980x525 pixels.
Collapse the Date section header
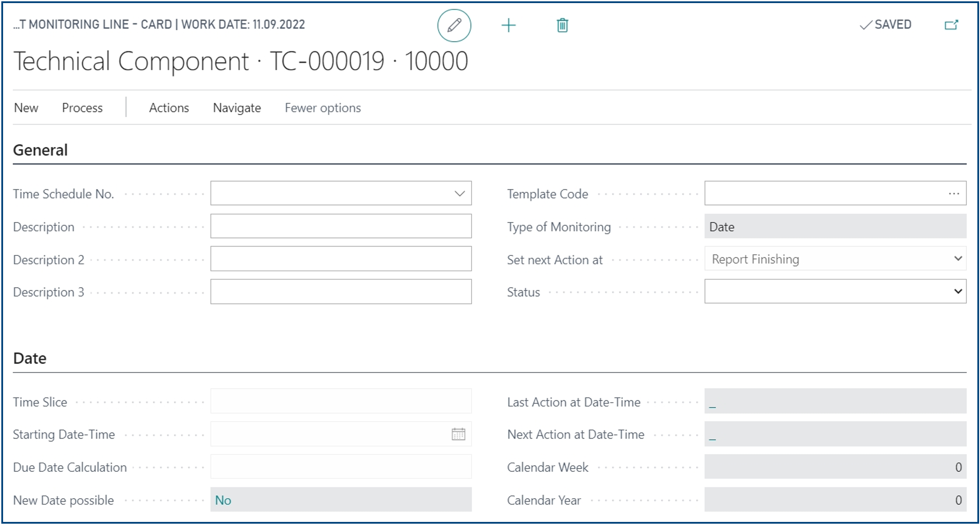(30, 358)
